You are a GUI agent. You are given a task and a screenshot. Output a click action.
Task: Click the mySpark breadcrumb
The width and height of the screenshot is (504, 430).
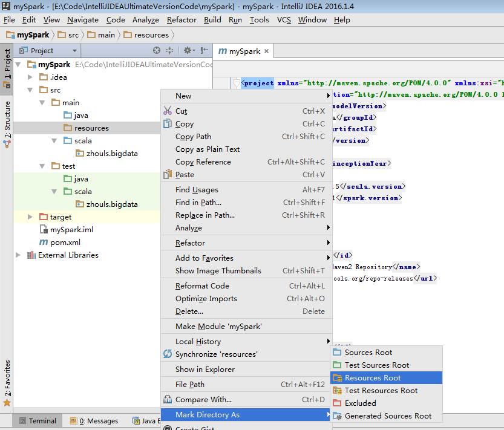coord(28,34)
